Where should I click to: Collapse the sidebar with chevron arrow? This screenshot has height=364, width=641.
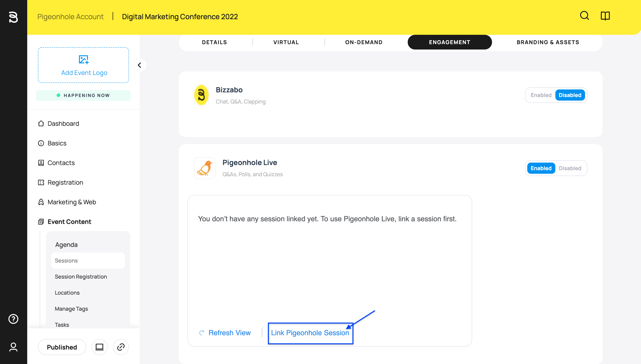coord(139,65)
